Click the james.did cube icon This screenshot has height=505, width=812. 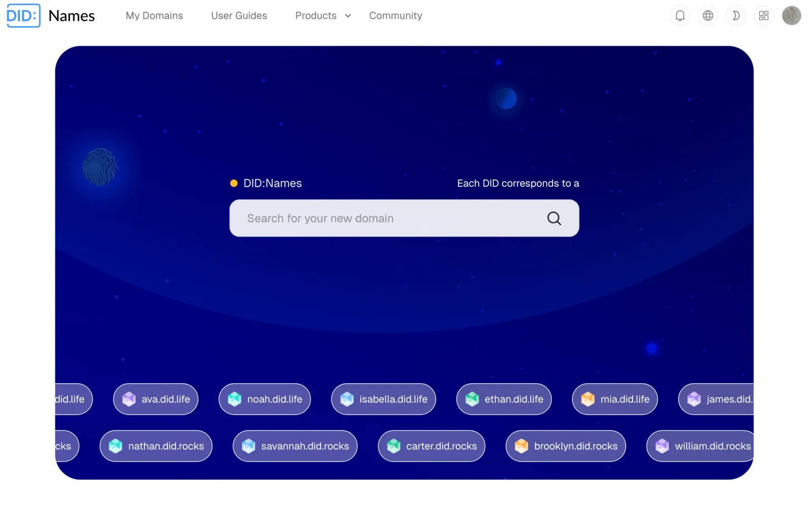click(x=694, y=399)
